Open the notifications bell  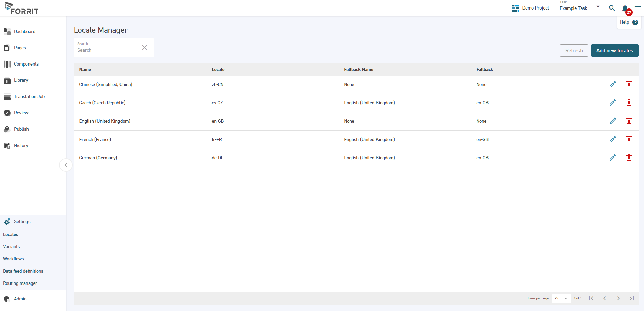coord(625,8)
